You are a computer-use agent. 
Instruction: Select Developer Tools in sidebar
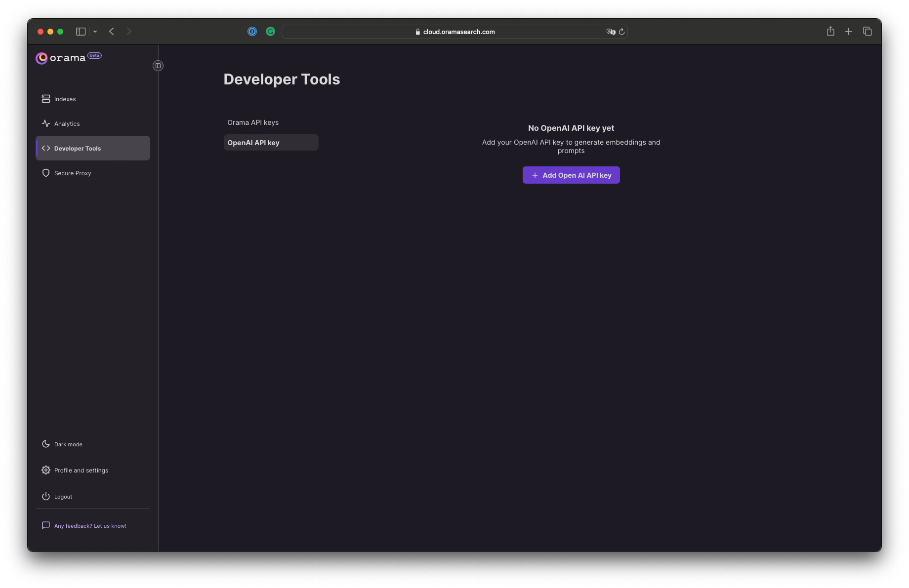(93, 149)
